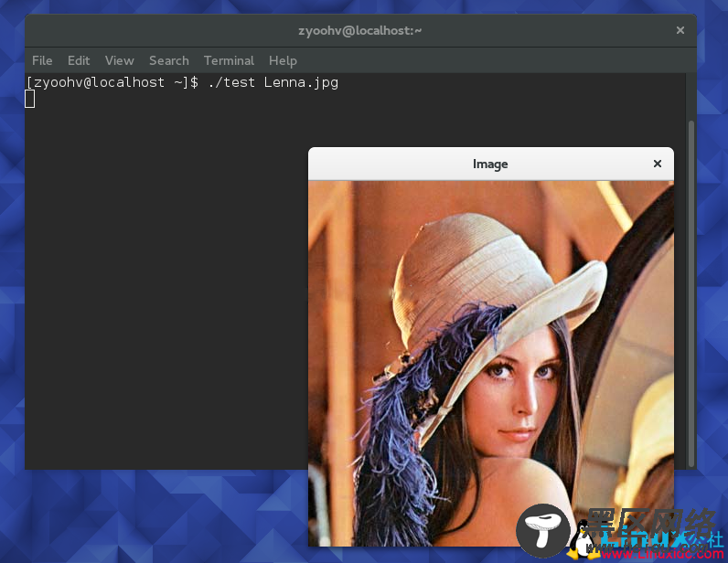
Task: Open the Terminal menu
Action: [x=229, y=60]
